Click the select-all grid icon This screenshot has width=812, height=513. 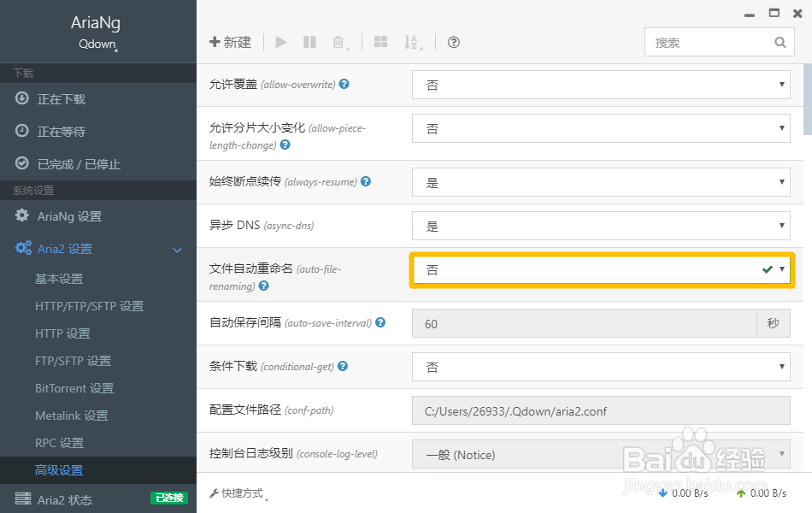380,42
